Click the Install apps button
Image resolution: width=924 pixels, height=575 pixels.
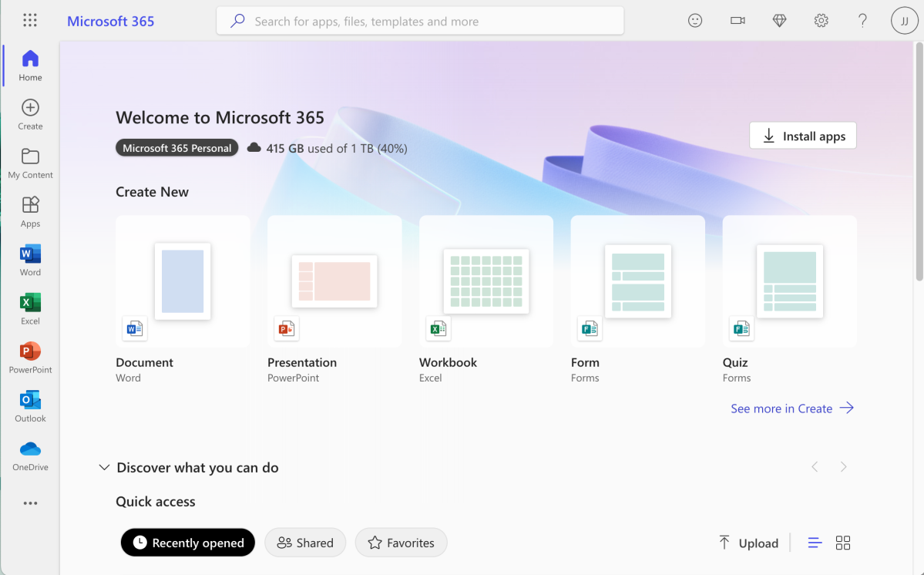(x=802, y=136)
